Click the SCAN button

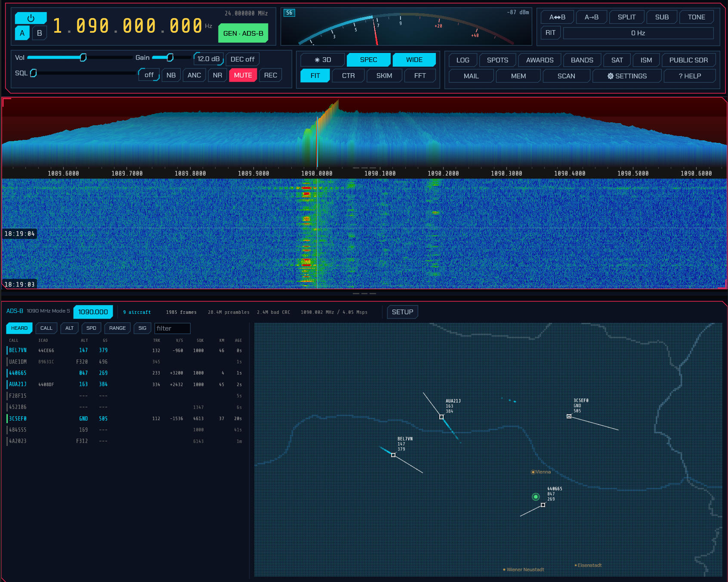pyautogui.click(x=566, y=76)
